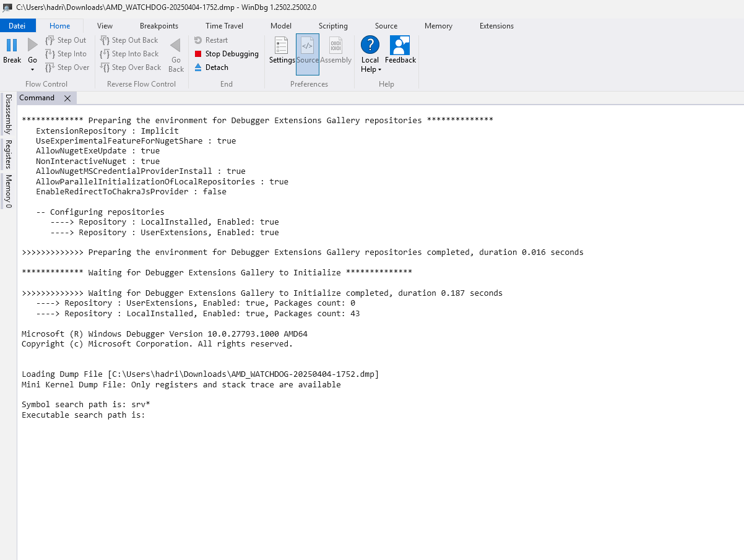Screen dimensions: 744x560
Task: Click Step Into in Flow Control
Action: 66,54
